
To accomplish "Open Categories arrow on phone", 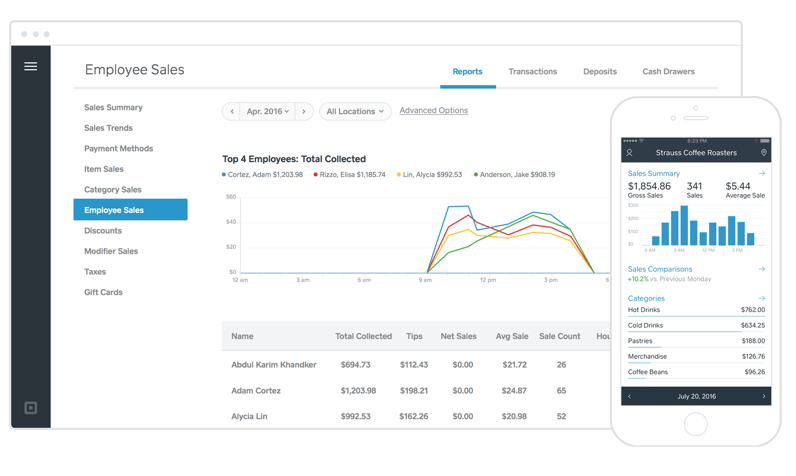I will coord(761,298).
